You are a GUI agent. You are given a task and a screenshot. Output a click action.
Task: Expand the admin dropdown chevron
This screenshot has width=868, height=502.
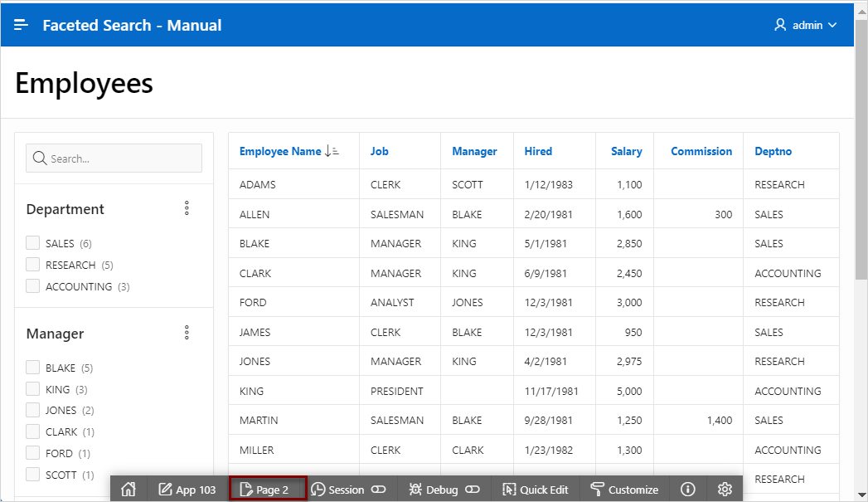(x=832, y=26)
